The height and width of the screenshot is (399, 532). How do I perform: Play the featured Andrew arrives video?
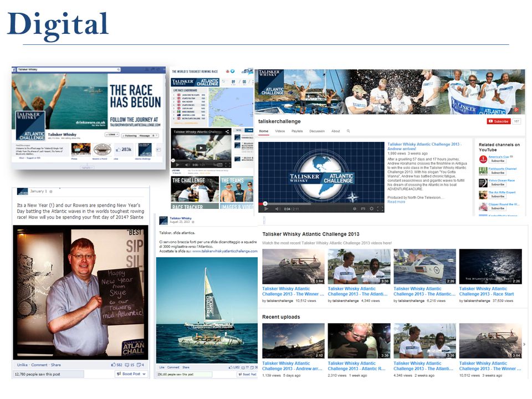pyautogui.click(x=266, y=209)
